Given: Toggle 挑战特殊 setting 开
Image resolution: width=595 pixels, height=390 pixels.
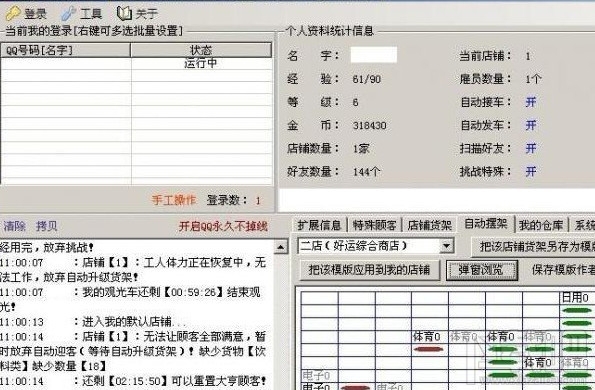Looking at the screenshot, I should 531,171.
